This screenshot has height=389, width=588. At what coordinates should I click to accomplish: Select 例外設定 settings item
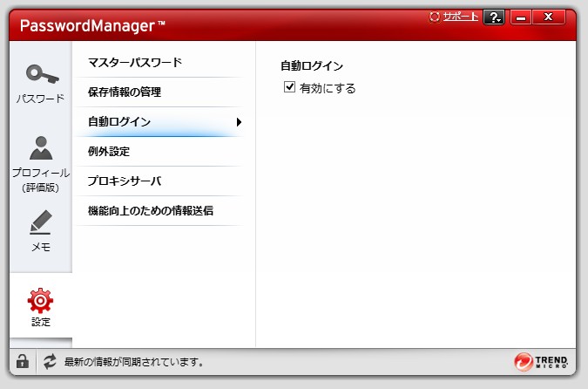[159, 151]
